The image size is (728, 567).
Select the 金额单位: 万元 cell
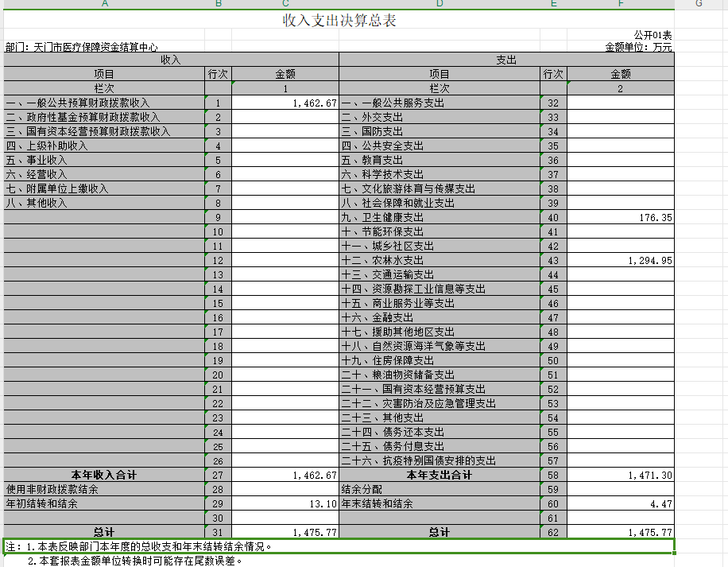coord(620,46)
